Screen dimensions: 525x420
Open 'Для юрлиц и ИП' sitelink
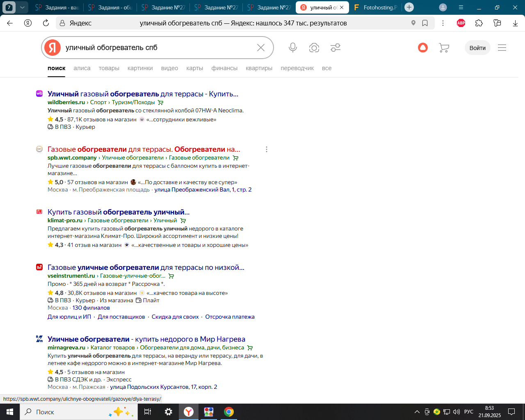69,317
